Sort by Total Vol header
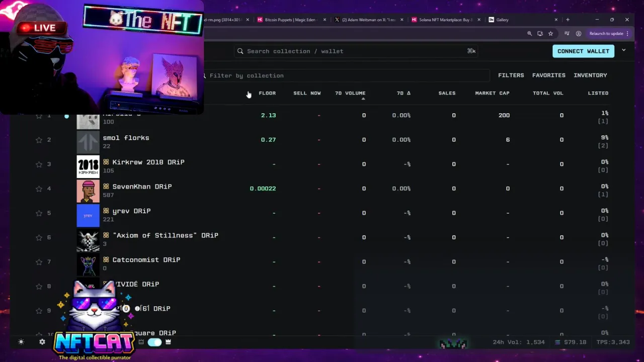Image resolution: width=644 pixels, height=362 pixels. [548, 93]
